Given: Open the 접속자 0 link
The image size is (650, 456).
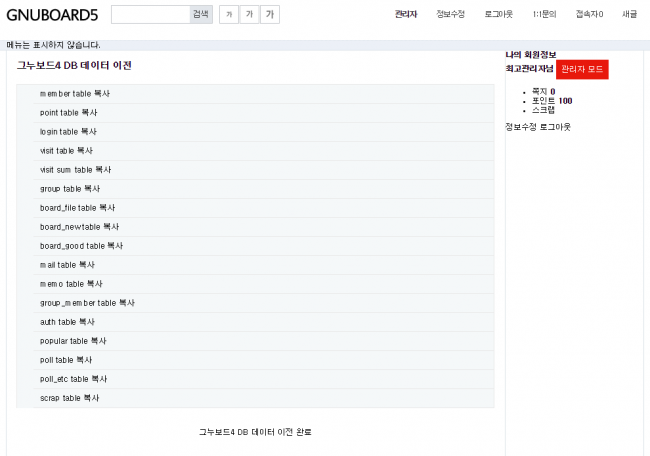Looking at the screenshot, I should tap(589, 15).
